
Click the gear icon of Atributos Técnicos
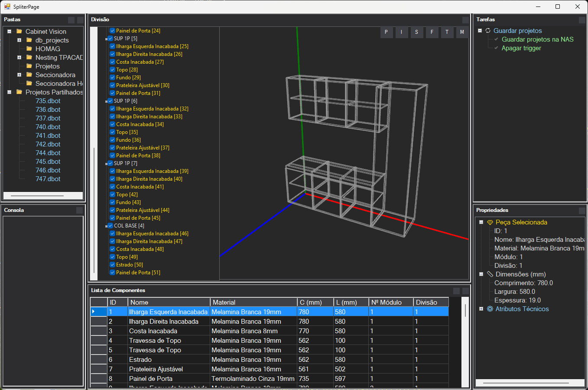tap(490, 309)
